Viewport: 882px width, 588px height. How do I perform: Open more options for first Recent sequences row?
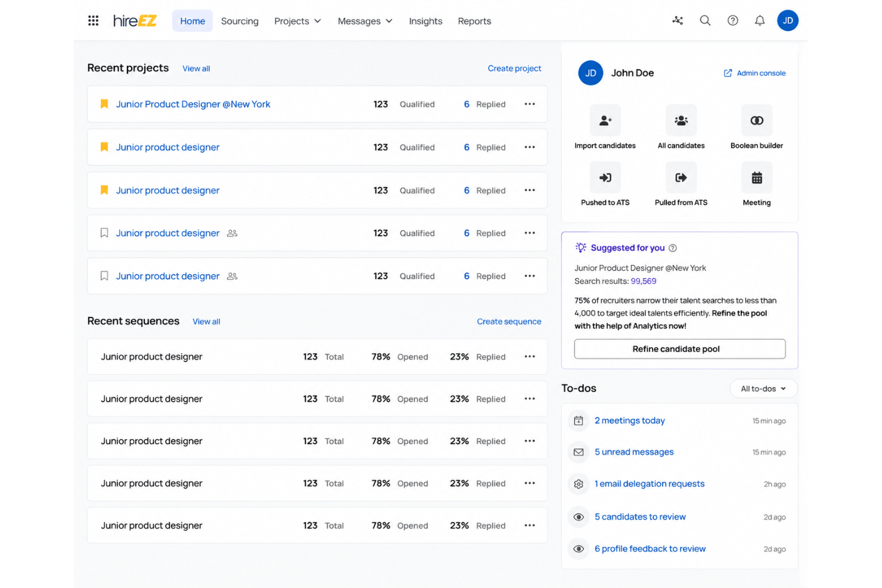pyautogui.click(x=530, y=357)
